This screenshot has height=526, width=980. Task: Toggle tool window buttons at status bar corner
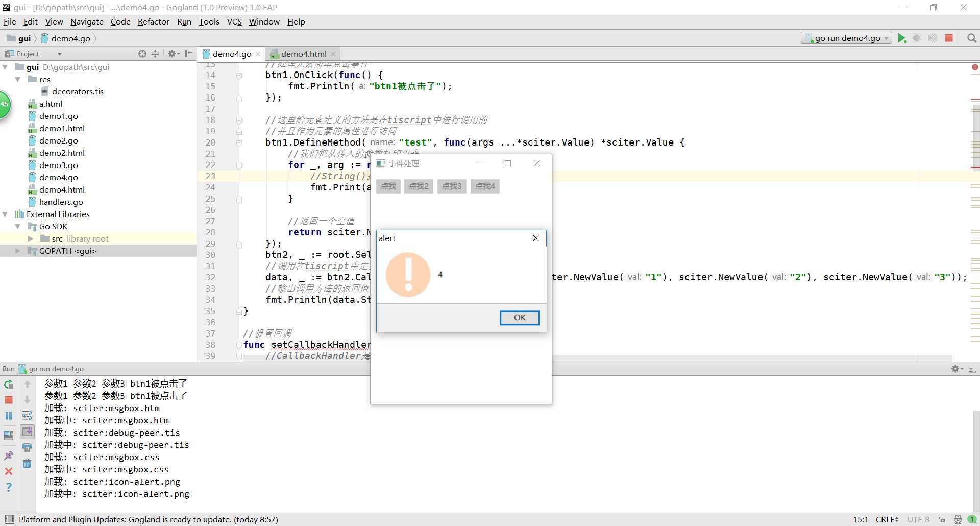[9, 519]
